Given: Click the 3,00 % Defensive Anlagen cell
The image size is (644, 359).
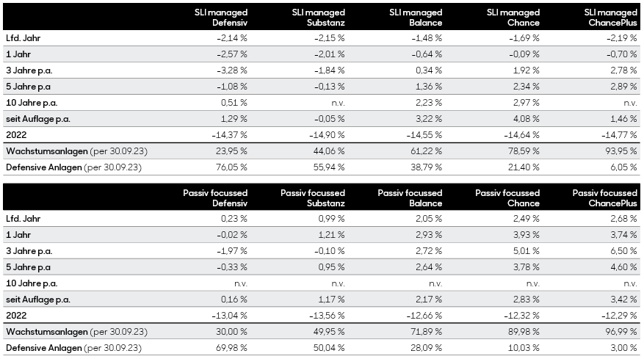Looking at the screenshot, I should 623,348.
